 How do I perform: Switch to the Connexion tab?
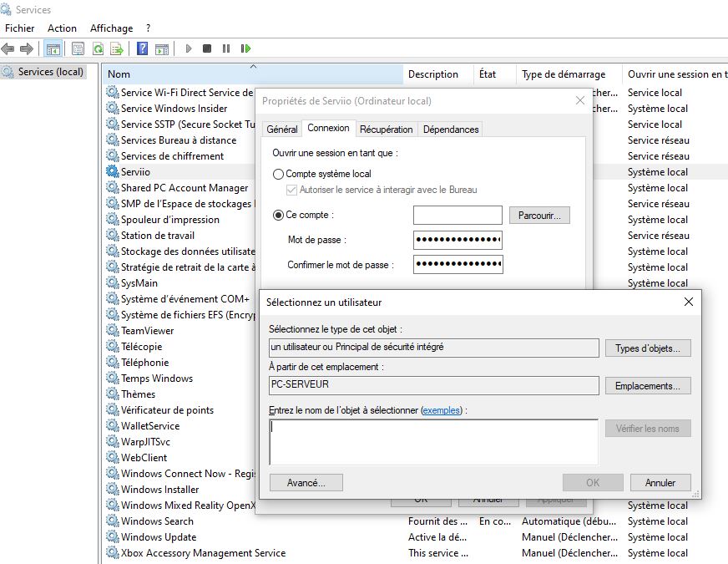(328, 128)
